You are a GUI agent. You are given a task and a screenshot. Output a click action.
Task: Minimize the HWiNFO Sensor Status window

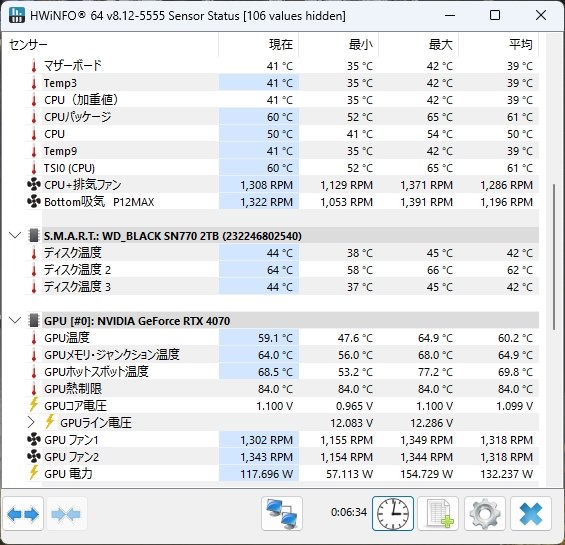(x=449, y=15)
